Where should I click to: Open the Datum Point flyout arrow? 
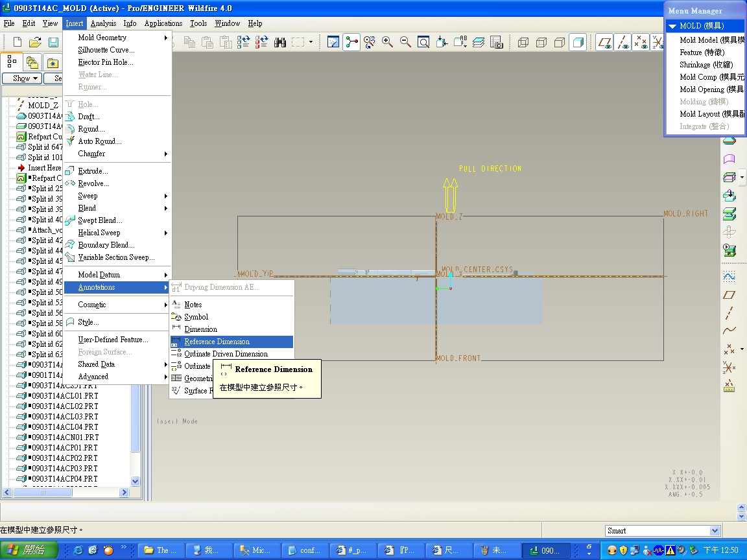(742, 349)
